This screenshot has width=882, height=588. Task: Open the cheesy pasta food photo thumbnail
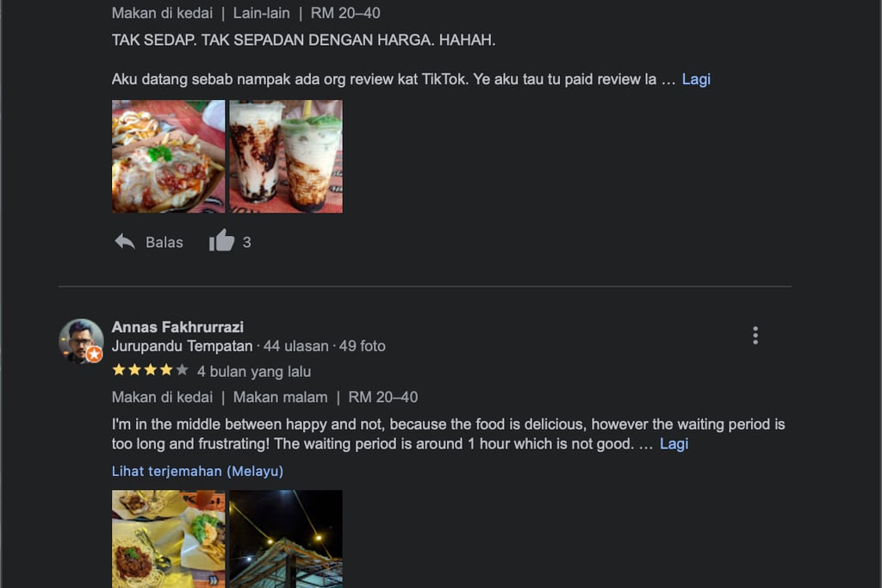(168, 157)
